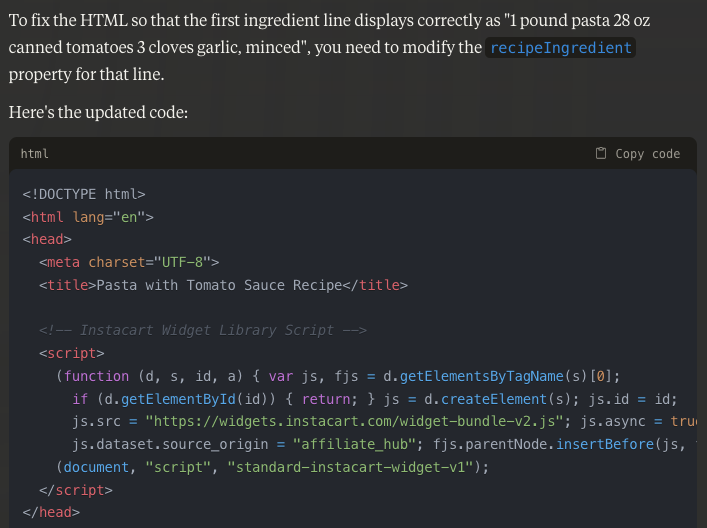Click insertBefore in the fjs.parentNode line

click(605, 445)
